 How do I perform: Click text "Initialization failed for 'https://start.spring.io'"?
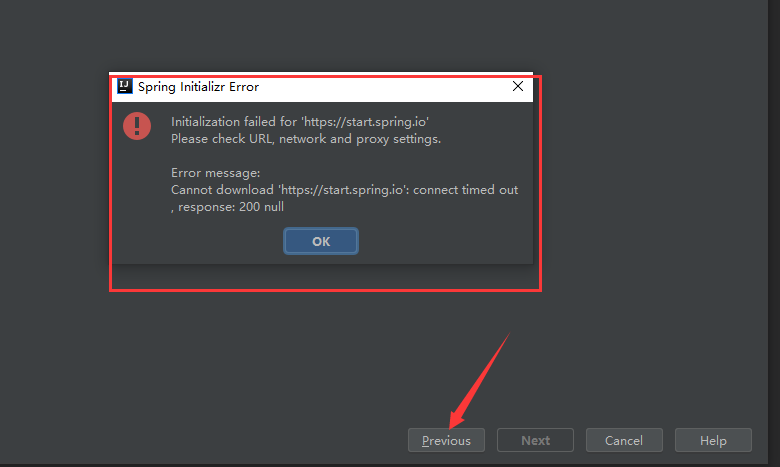300,122
